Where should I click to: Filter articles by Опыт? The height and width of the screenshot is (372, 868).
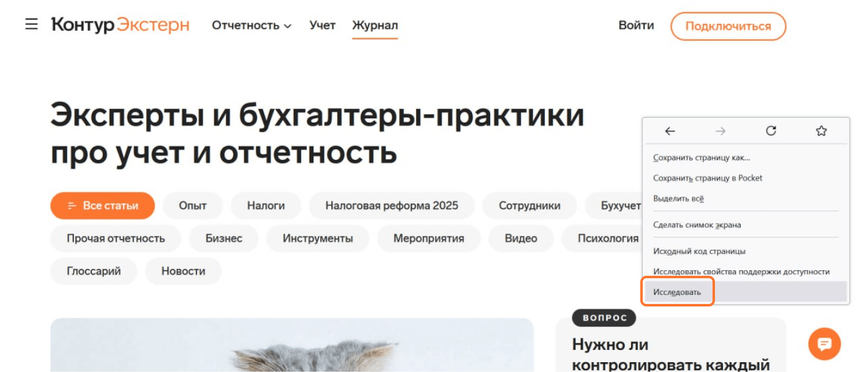(193, 206)
